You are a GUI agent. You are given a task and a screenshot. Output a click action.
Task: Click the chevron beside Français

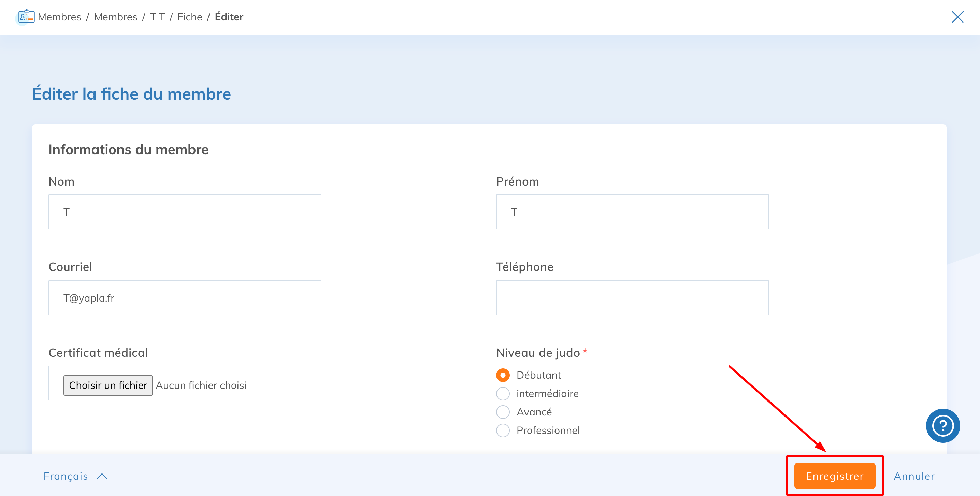tap(102, 476)
